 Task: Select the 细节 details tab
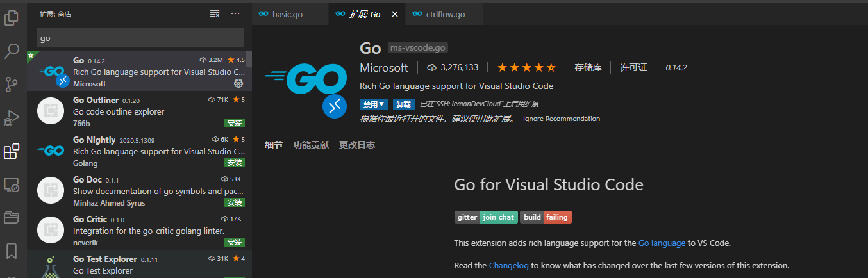[274, 145]
